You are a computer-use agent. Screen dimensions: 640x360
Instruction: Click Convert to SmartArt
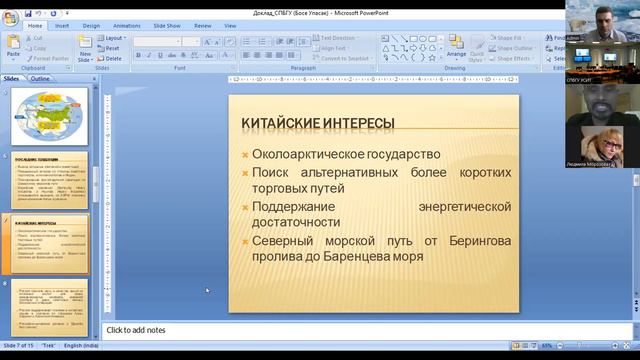pyautogui.click(x=342, y=58)
